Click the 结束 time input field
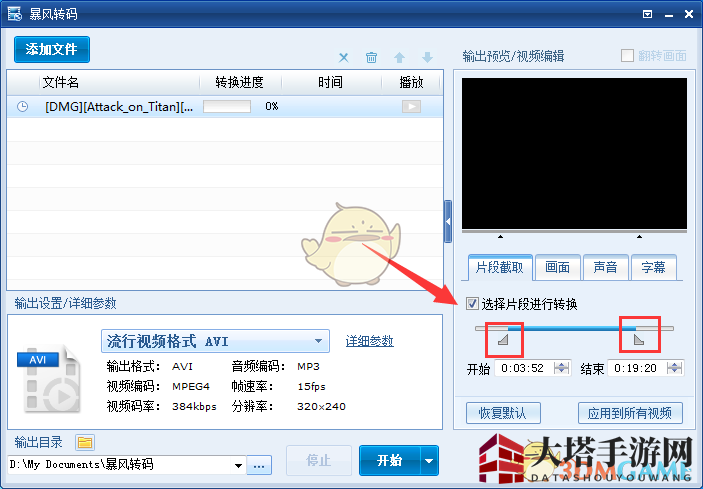The height and width of the screenshot is (489, 703). click(x=640, y=368)
